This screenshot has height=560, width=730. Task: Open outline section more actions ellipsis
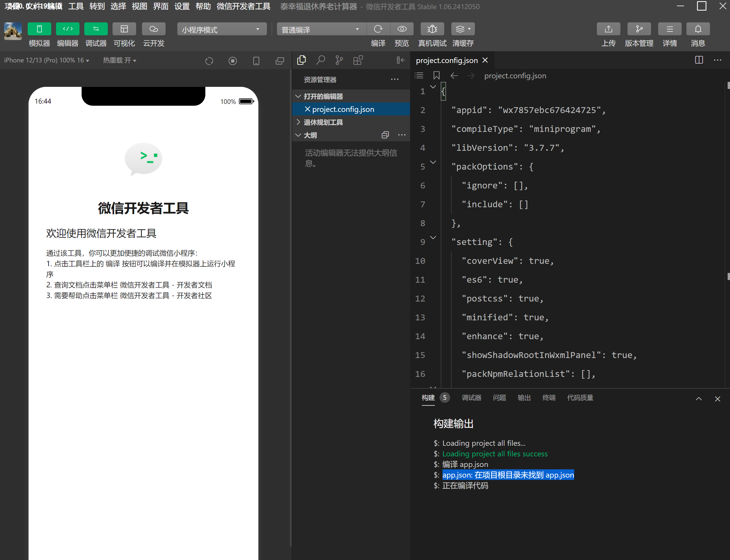402,135
